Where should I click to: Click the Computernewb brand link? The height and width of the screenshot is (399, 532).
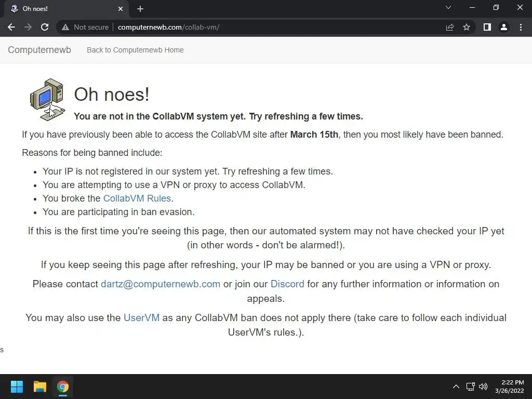click(39, 50)
